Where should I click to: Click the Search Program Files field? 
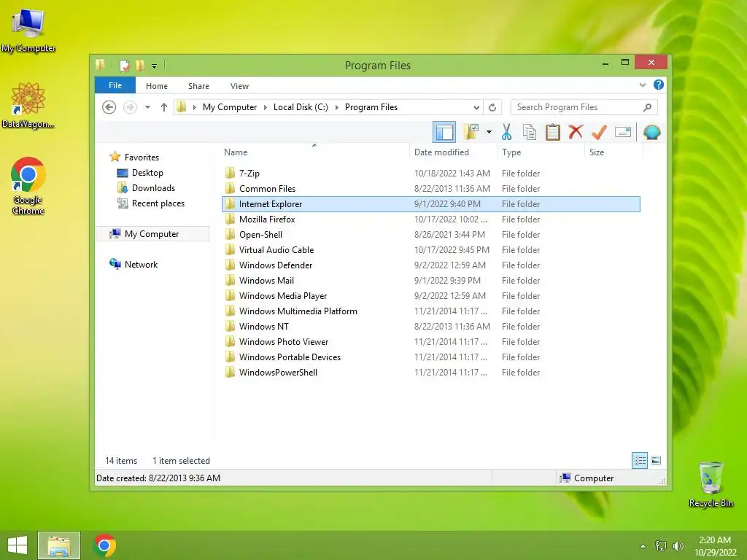click(x=584, y=107)
